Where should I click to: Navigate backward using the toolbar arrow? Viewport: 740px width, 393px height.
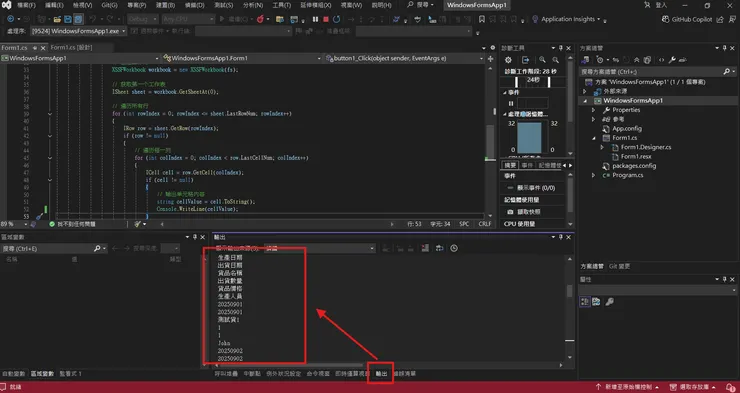(10, 19)
